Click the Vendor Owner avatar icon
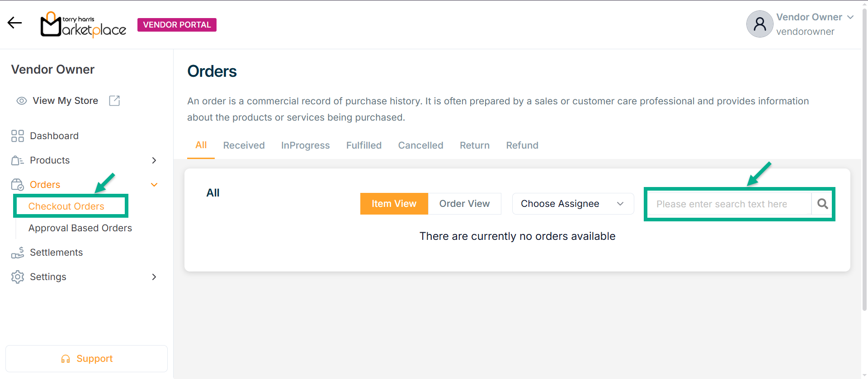The width and height of the screenshot is (868, 379). [759, 24]
